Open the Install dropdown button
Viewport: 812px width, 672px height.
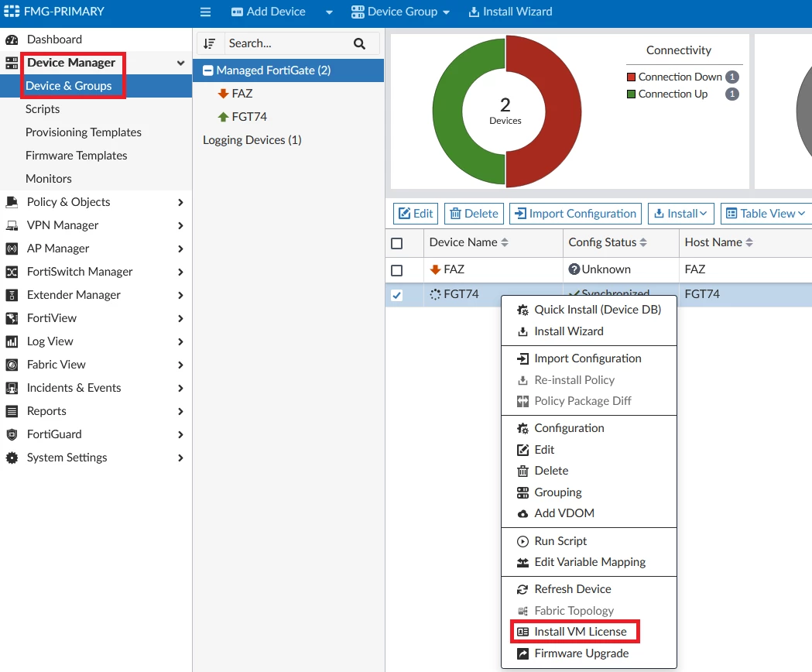681,214
